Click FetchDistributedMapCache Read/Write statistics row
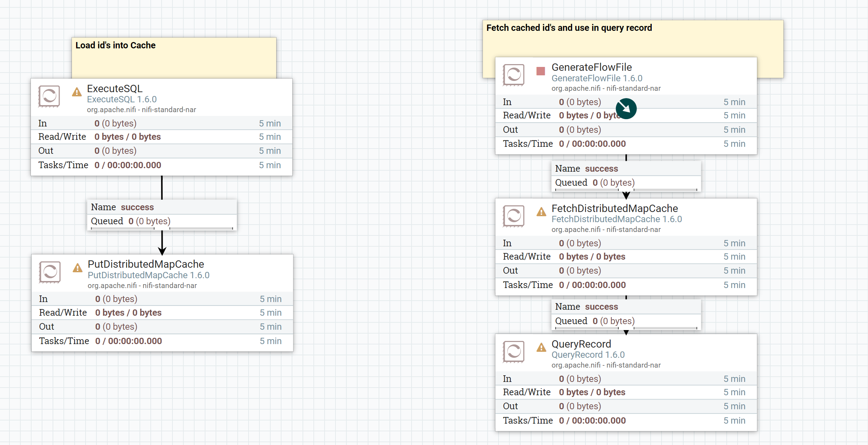 (625, 256)
